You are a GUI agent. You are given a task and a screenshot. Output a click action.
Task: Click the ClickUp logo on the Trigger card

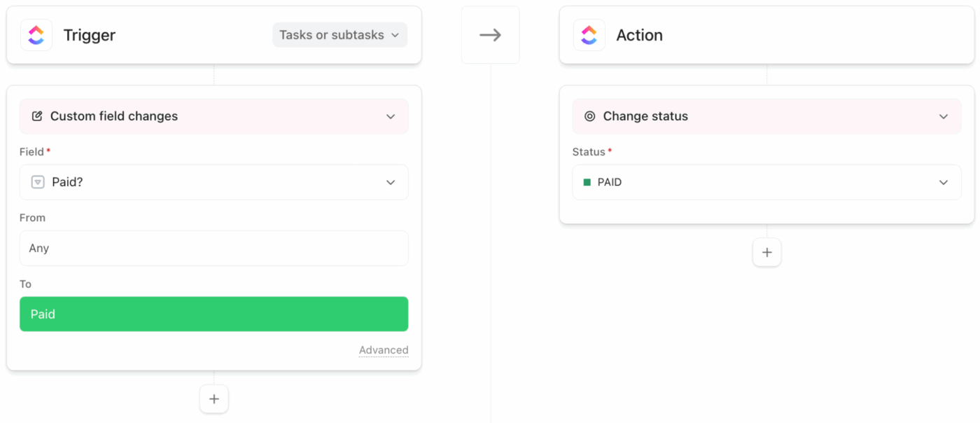tap(36, 34)
